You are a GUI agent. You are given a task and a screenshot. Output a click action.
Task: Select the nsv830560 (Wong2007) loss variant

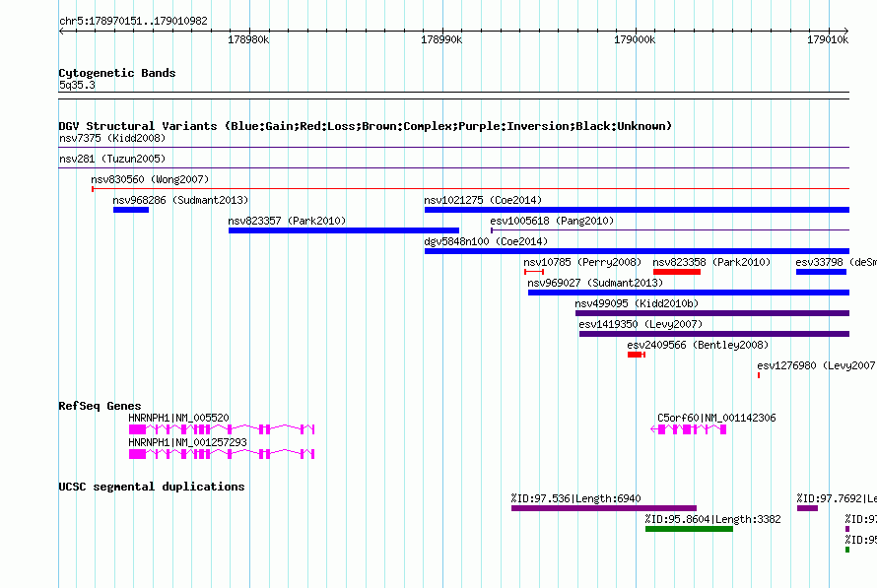pos(470,189)
